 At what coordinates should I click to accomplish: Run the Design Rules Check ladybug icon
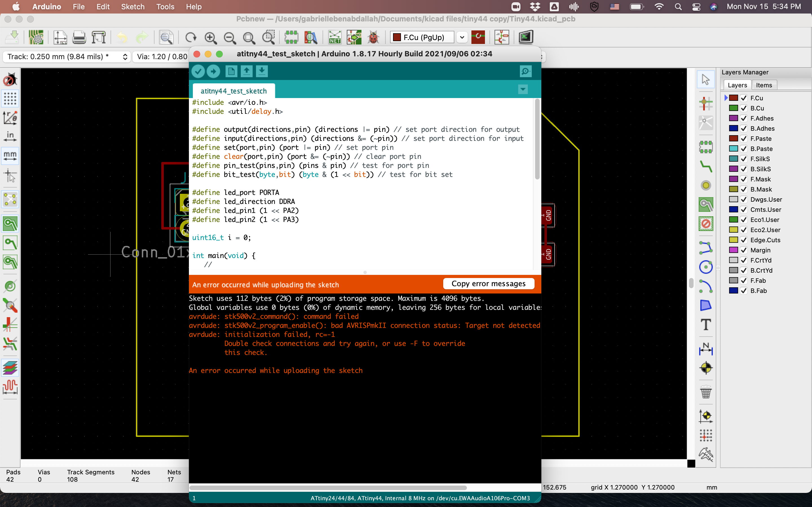coord(373,37)
